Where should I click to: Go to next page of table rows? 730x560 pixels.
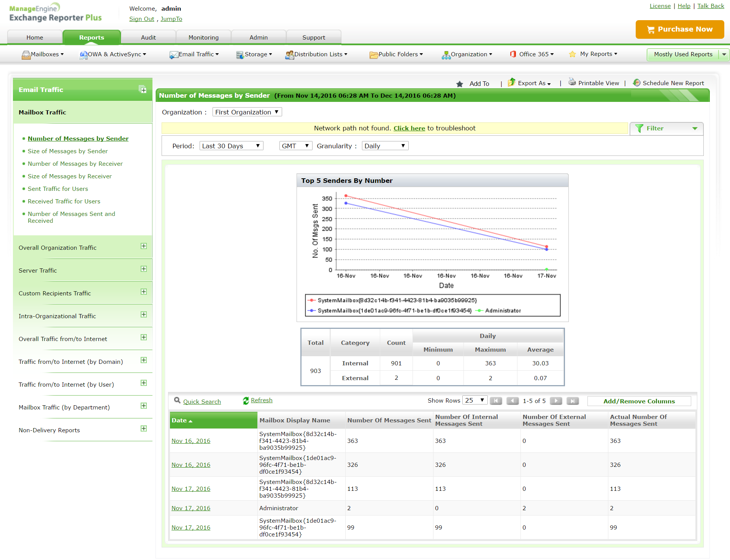556,401
